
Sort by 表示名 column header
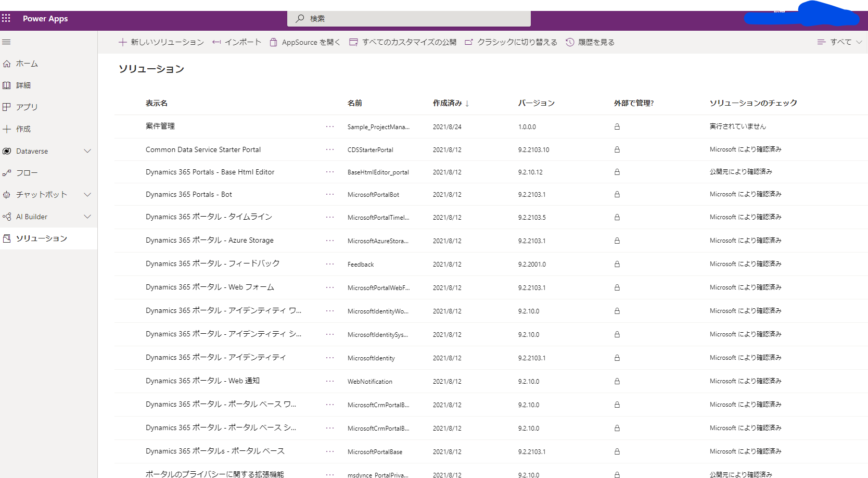tap(157, 103)
